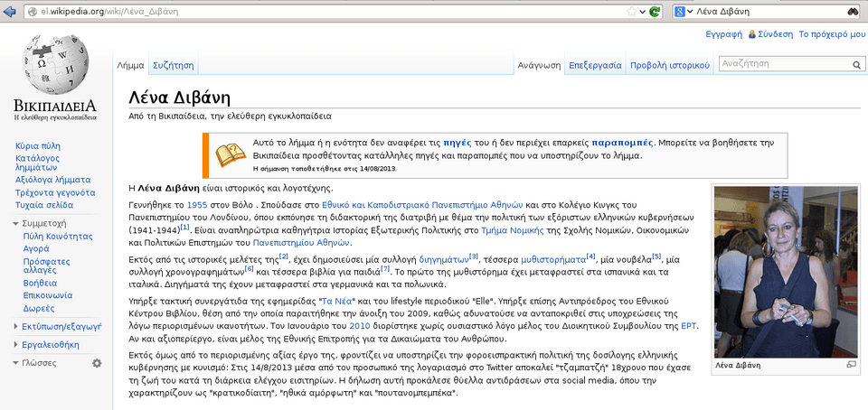This screenshot has height=410, width=868.
Task: Expand the Εκτύπωση/εξαγωγή sidebar section
Action: click(x=16, y=326)
